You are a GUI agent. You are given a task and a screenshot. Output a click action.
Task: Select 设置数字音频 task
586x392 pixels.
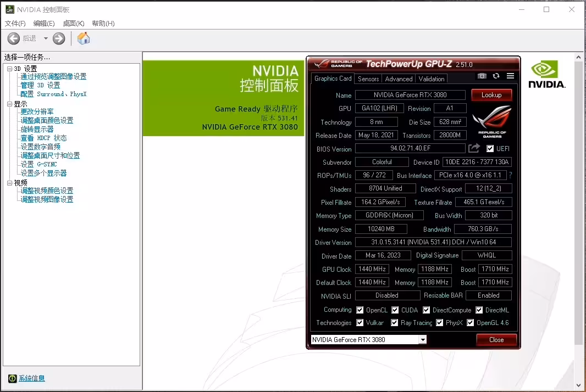coord(40,147)
